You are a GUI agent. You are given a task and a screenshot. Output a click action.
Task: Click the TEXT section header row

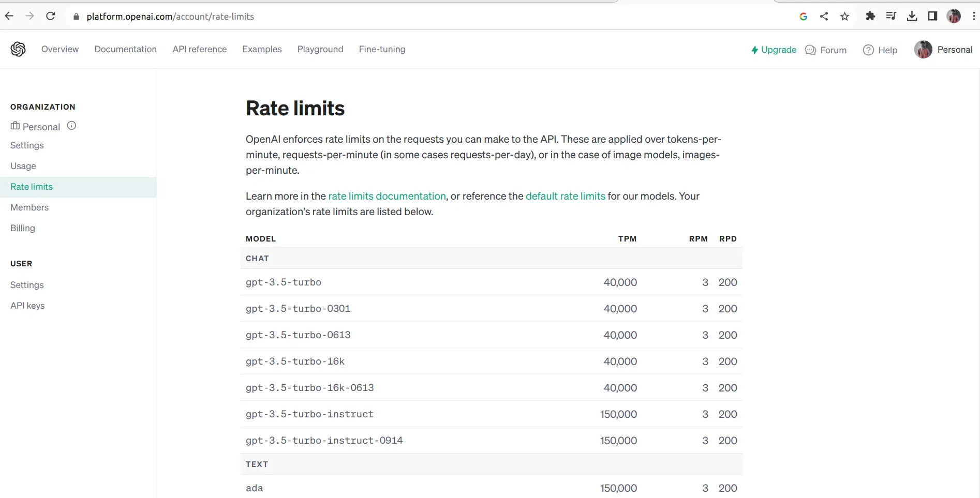(492, 464)
